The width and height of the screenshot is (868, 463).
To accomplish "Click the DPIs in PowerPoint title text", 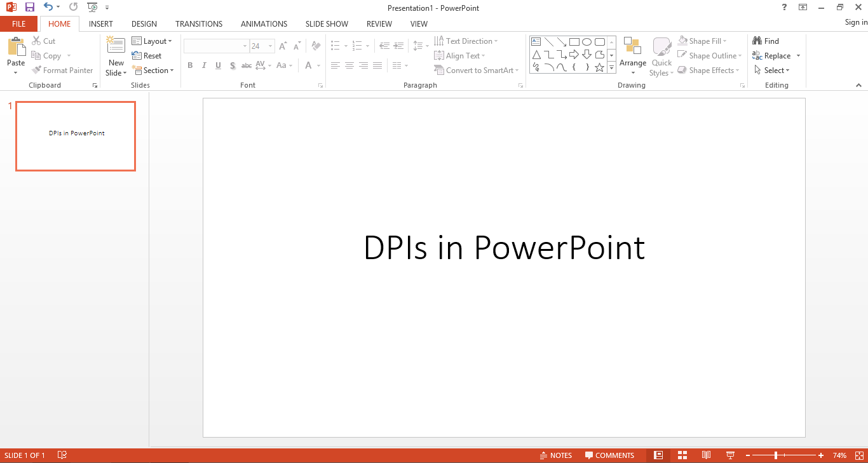I will tap(504, 248).
